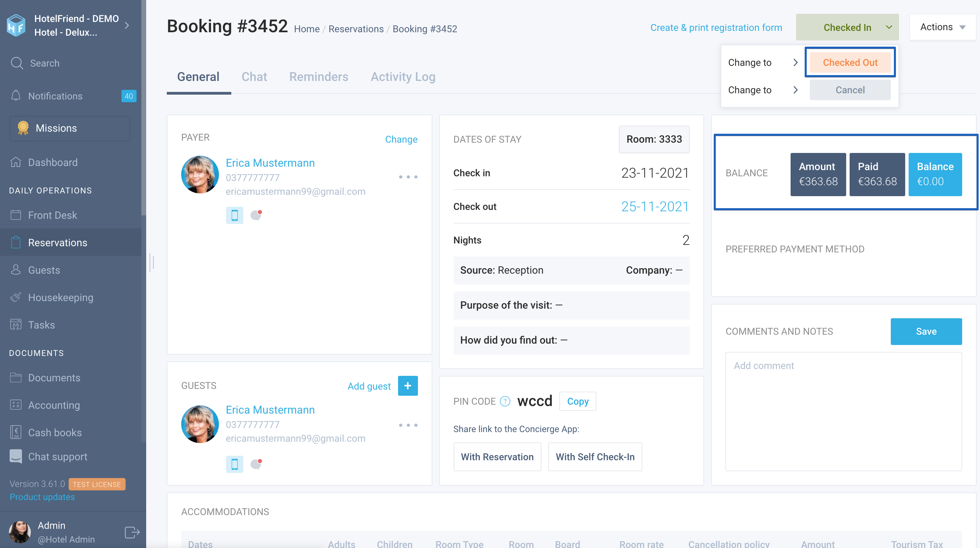
Task: Open Chat support icon
Action: point(15,456)
